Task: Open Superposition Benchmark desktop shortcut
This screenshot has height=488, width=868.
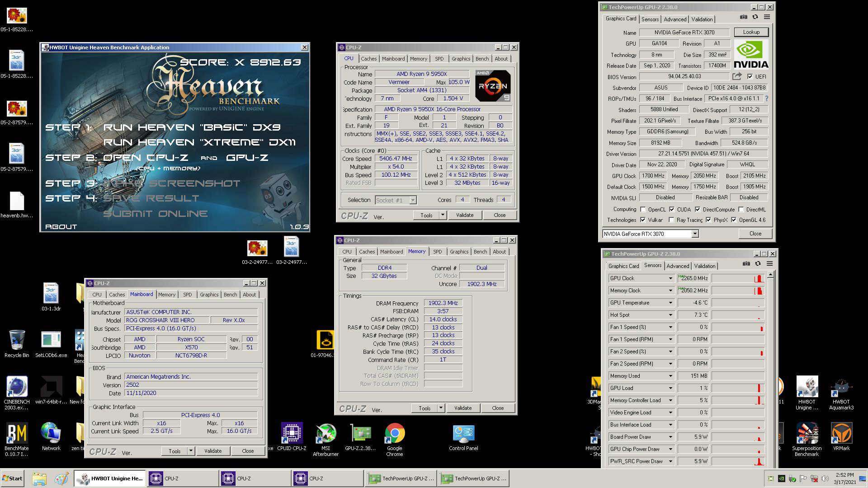Action: 807,440
